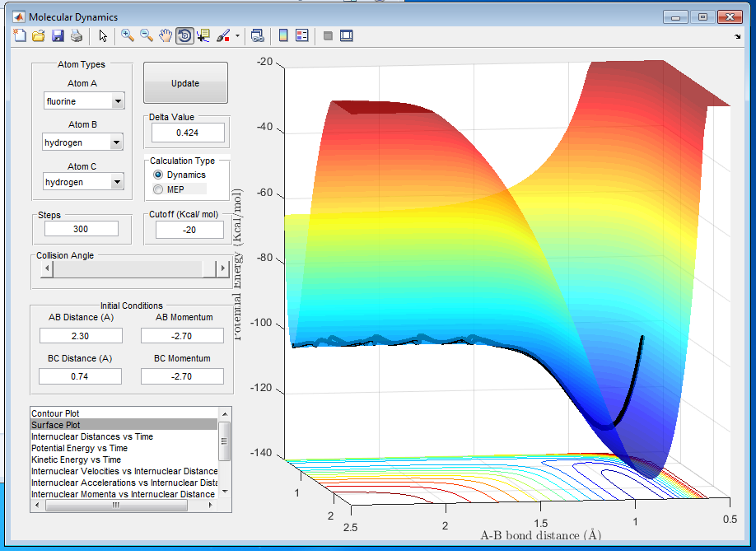Click the Update button
This screenshot has height=555, width=756.
185,83
